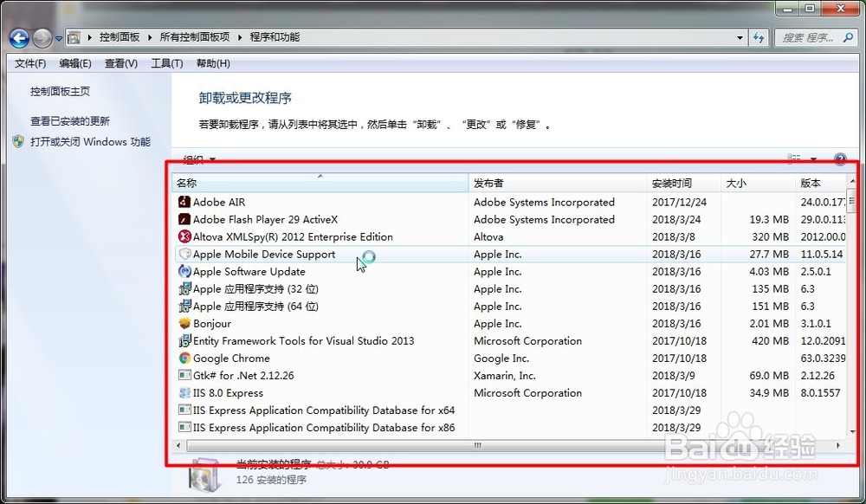Click the Google Chrome icon
This screenshot has height=504, width=866.
pos(184,359)
